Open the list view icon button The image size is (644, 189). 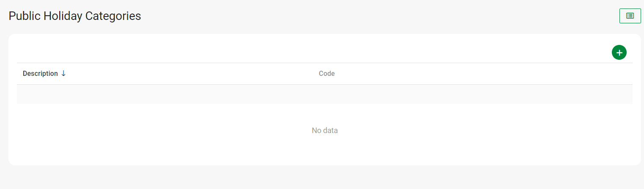pyautogui.click(x=630, y=16)
